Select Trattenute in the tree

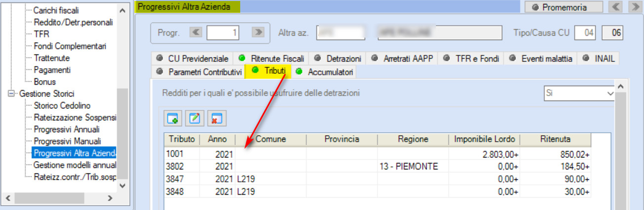51,58
